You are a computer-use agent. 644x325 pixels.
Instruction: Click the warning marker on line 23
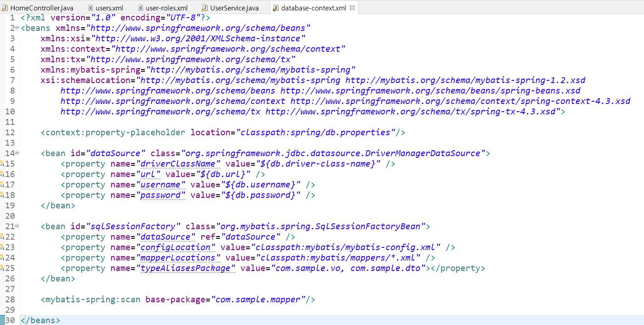2,247
